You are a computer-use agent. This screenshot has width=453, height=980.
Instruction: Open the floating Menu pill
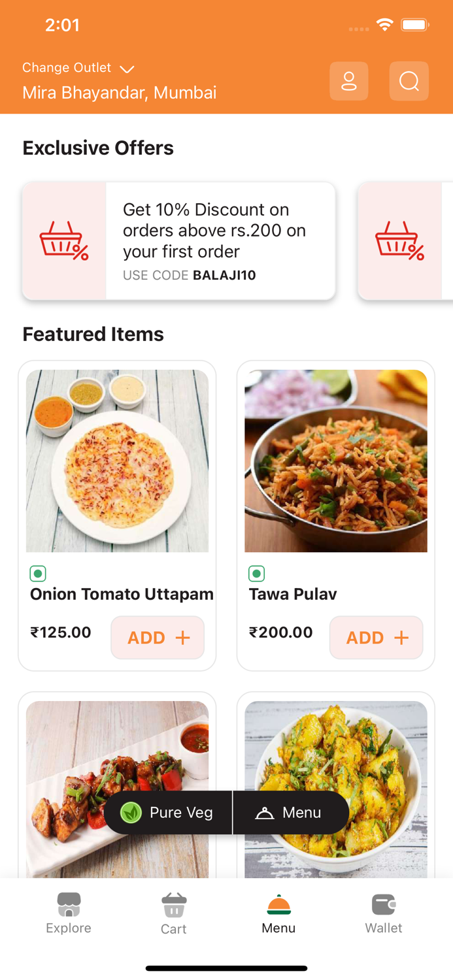tap(290, 812)
